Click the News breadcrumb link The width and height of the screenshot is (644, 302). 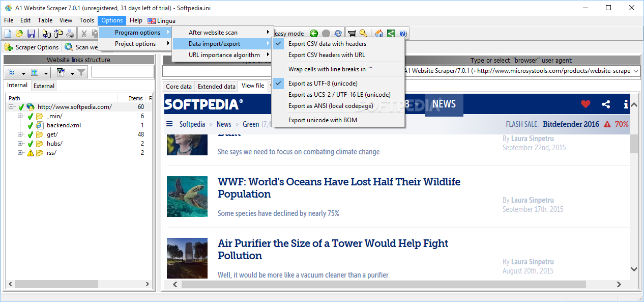(x=224, y=124)
